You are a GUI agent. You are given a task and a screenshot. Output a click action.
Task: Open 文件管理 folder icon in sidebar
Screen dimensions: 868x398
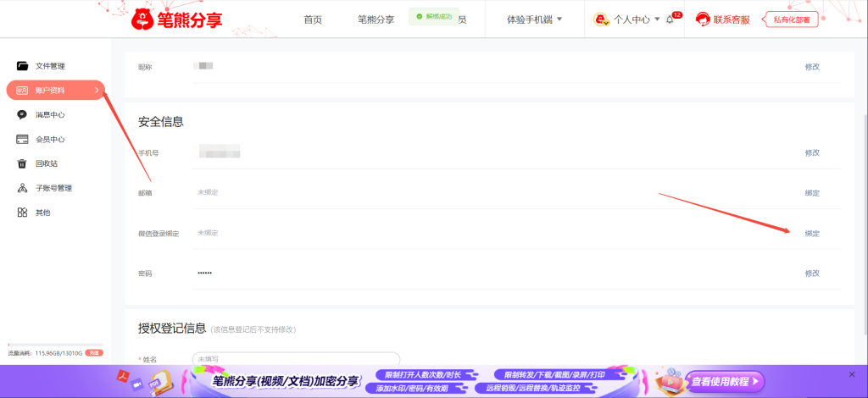point(23,66)
